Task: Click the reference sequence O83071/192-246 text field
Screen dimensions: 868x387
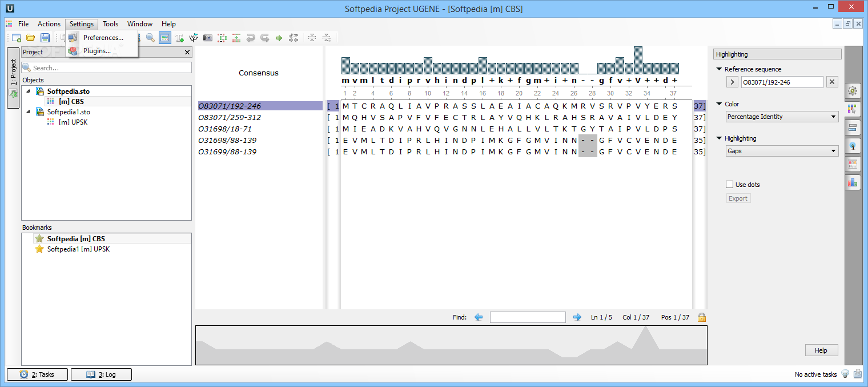Action: pos(782,82)
